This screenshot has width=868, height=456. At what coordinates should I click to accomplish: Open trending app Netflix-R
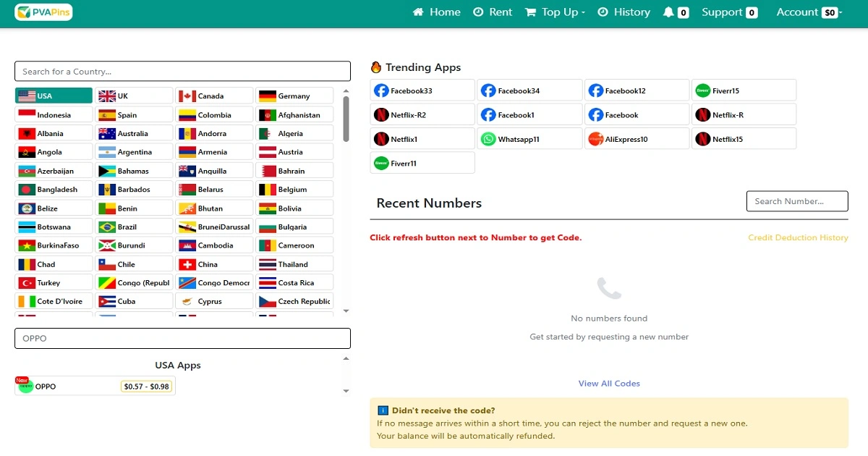tap(744, 114)
